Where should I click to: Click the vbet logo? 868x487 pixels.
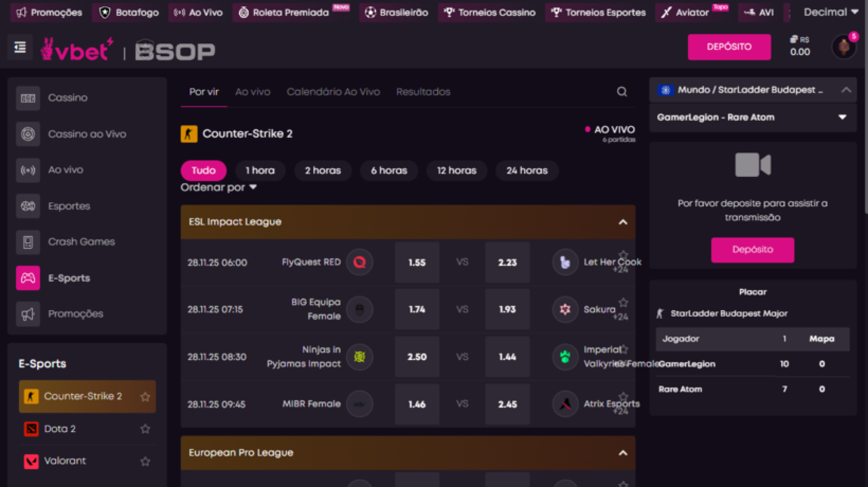click(x=76, y=50)
